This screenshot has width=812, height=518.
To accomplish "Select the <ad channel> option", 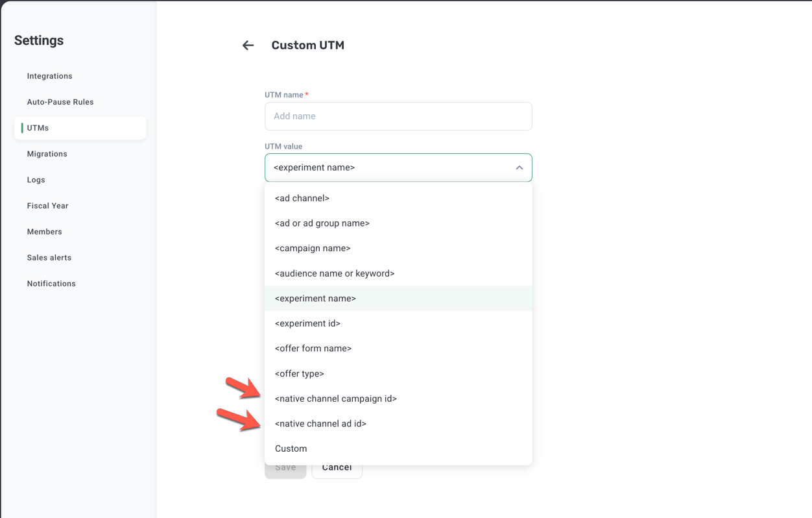I will [x=302, y=198].
